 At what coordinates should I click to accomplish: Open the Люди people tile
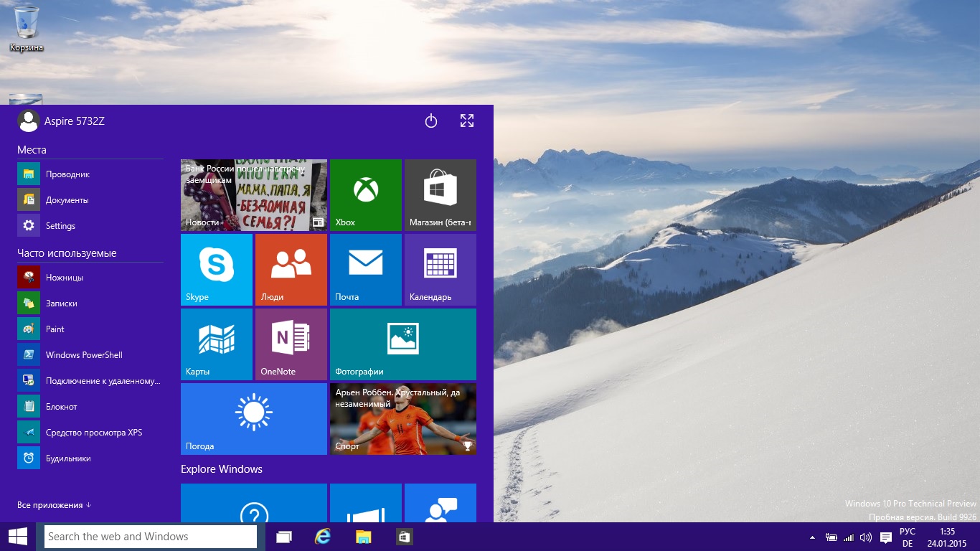point(291,269)
